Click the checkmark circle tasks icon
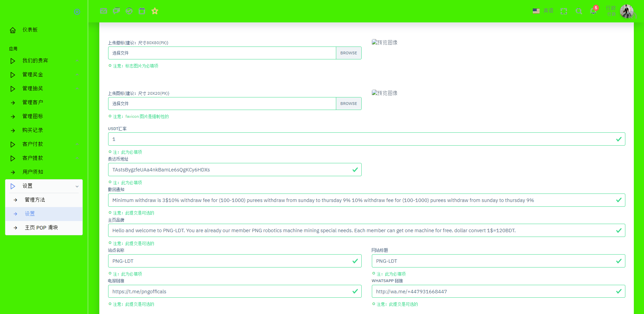This screenshot has width=644, height=314. tap(129, 11)
